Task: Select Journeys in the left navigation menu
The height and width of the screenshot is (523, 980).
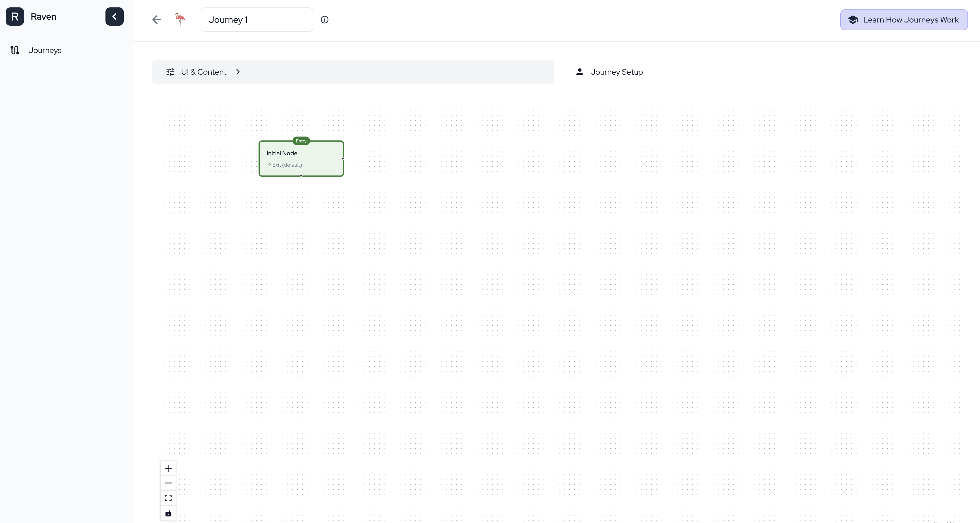Action: (45, 50)
